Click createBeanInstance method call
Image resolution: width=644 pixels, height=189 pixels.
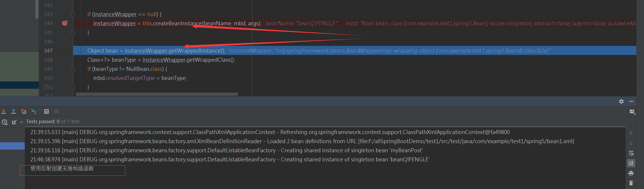tap(178, 23)
